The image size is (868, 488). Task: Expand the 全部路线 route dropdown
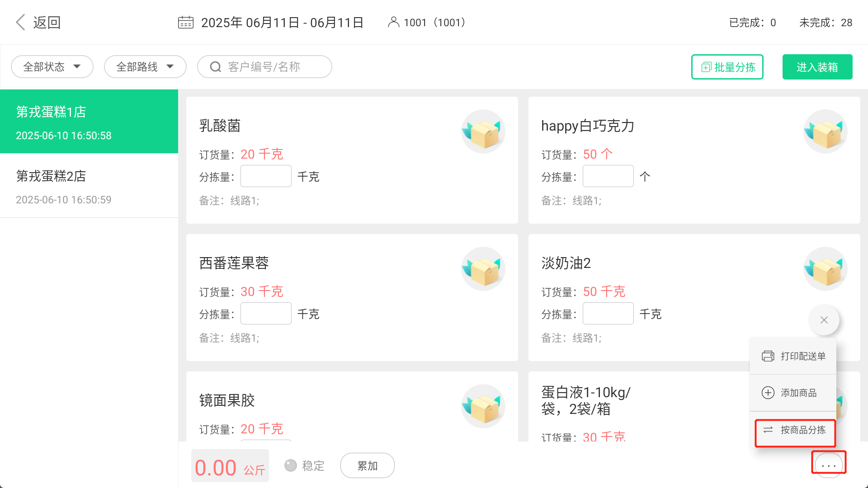145,67
